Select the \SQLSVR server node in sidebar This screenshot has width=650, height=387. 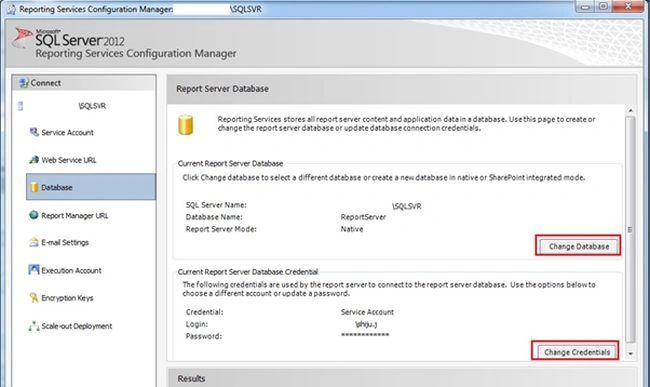[x=92, y=106]
